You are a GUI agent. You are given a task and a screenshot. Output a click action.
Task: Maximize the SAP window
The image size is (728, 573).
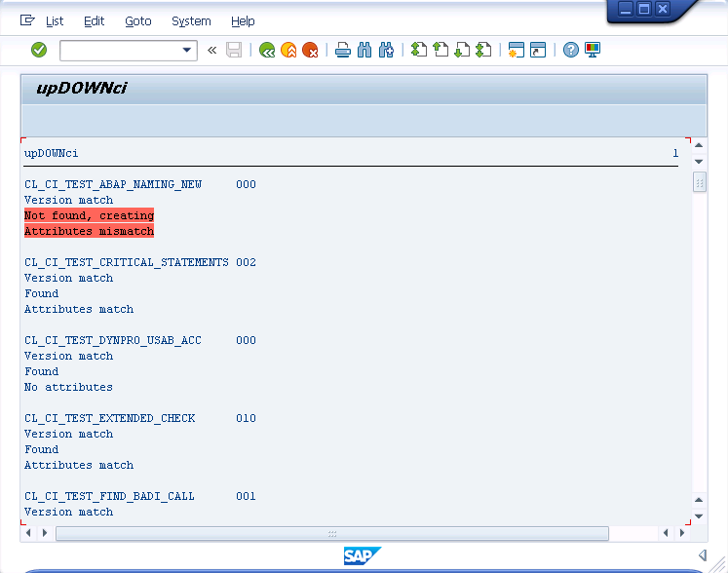[x=644, y=9]
